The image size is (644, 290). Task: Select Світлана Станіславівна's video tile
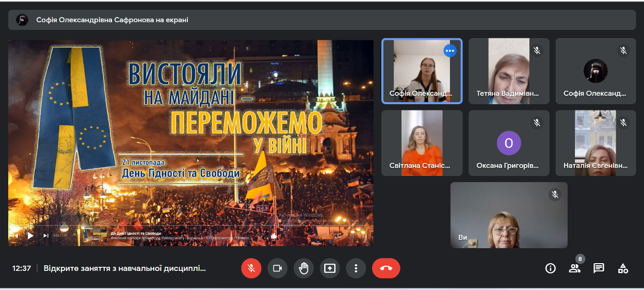(422, 143)
